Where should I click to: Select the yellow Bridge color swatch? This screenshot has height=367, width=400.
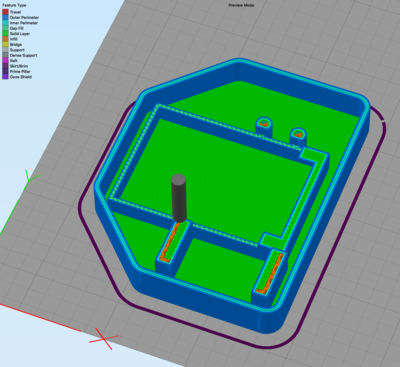pyautogui.click(x=5, y=44)
